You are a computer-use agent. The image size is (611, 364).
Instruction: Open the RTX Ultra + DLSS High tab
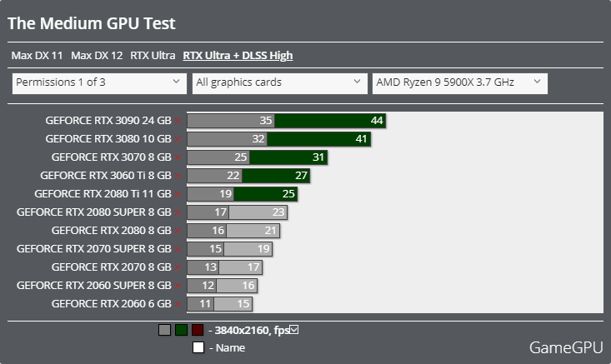click(238, 56)
